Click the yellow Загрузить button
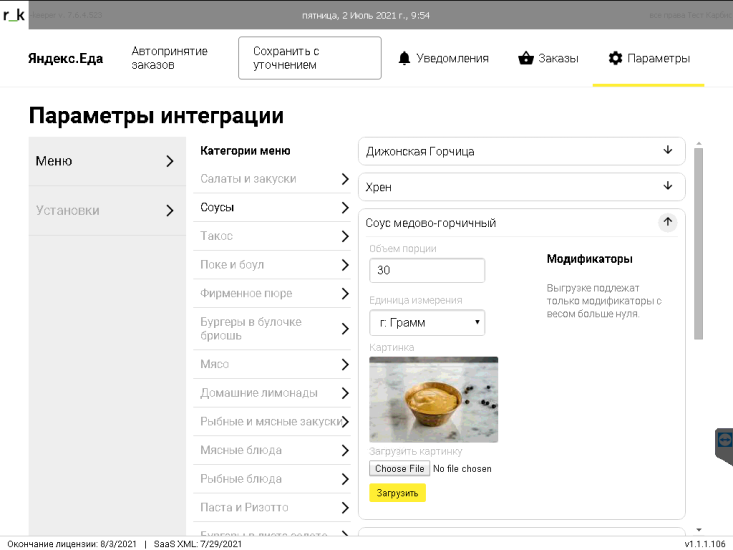 pos(397,493)
